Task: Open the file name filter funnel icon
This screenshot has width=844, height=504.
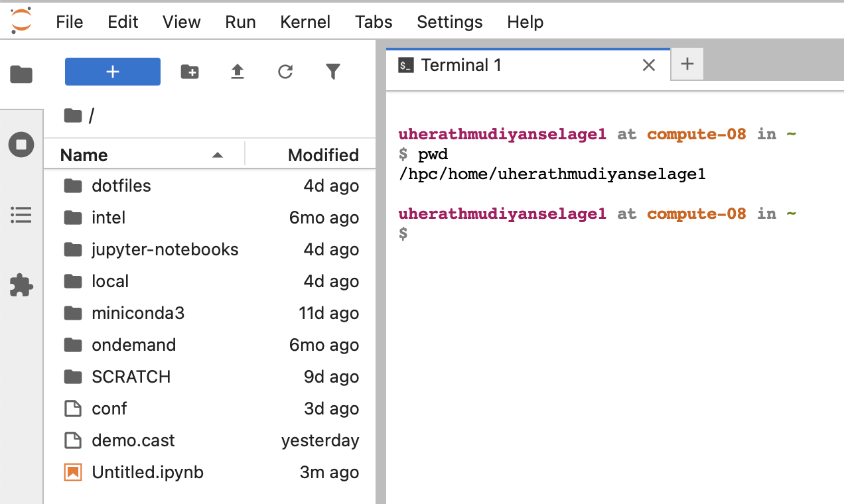Action: pos(332,72)
